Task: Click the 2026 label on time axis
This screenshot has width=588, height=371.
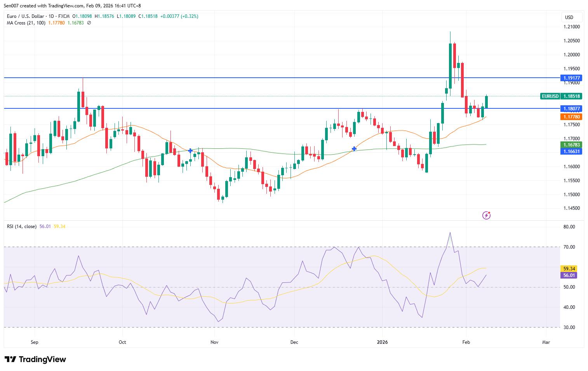Action: pos(382,342)
